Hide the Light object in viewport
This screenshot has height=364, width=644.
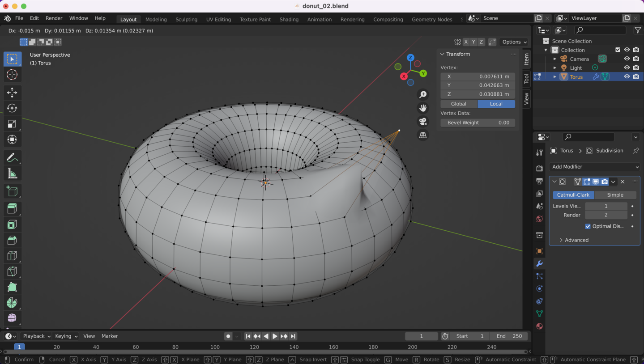tap(627, 68)
